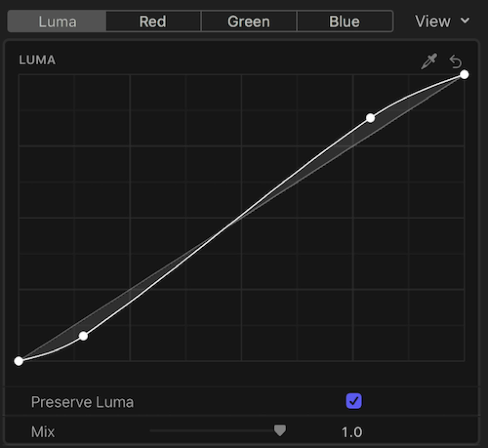Click the Mix slider handle

click(280, 430)
